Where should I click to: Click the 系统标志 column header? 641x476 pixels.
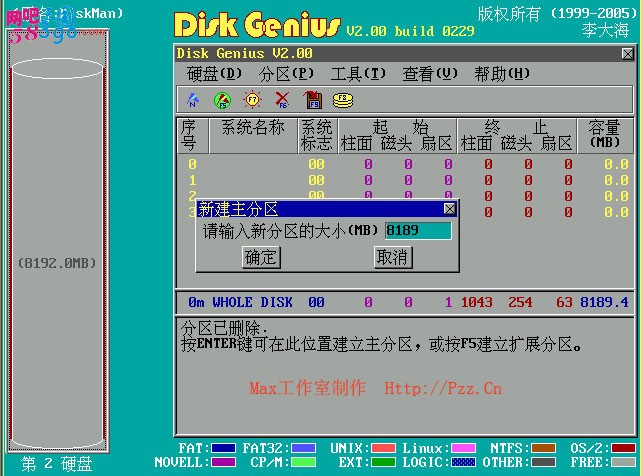[x=316, y=135]
